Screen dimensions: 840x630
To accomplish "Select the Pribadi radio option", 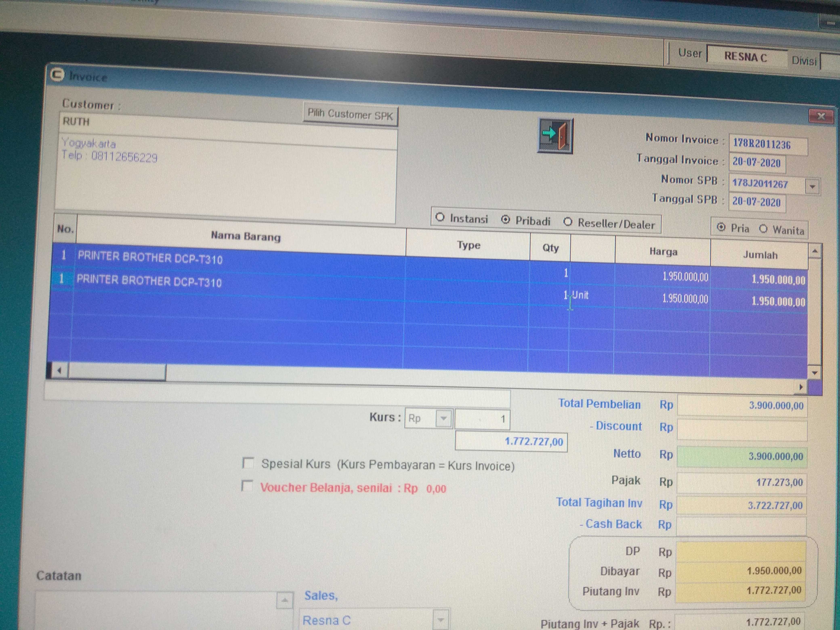I will pyautogui.click(x=505, y=220).
